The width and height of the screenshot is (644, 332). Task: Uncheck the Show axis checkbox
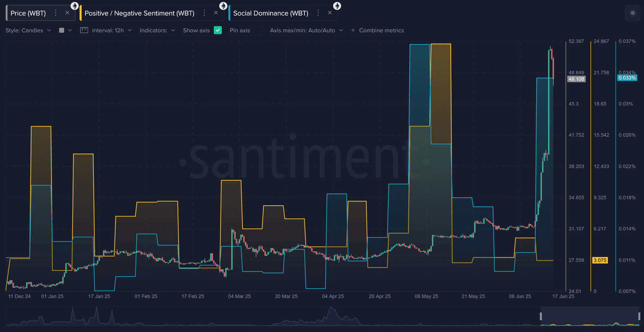(218, 30)
